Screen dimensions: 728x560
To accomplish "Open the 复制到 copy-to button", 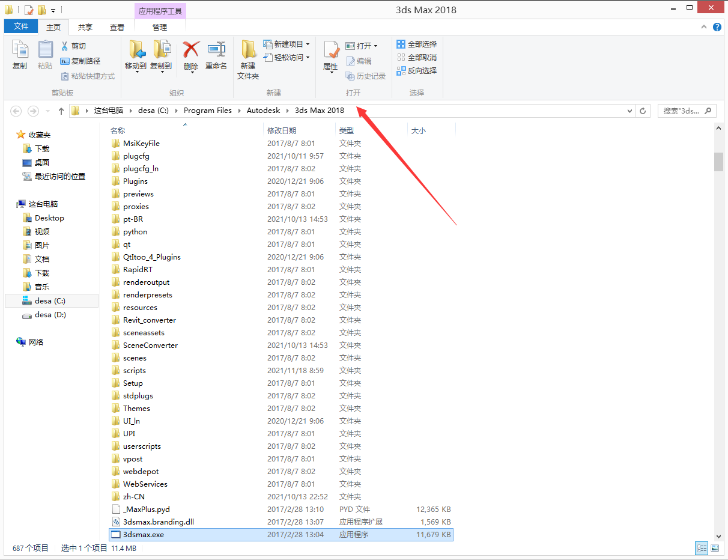I will pos(161,56).
